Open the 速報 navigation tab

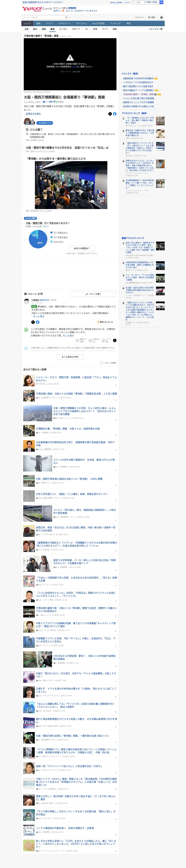click(38, 24)
